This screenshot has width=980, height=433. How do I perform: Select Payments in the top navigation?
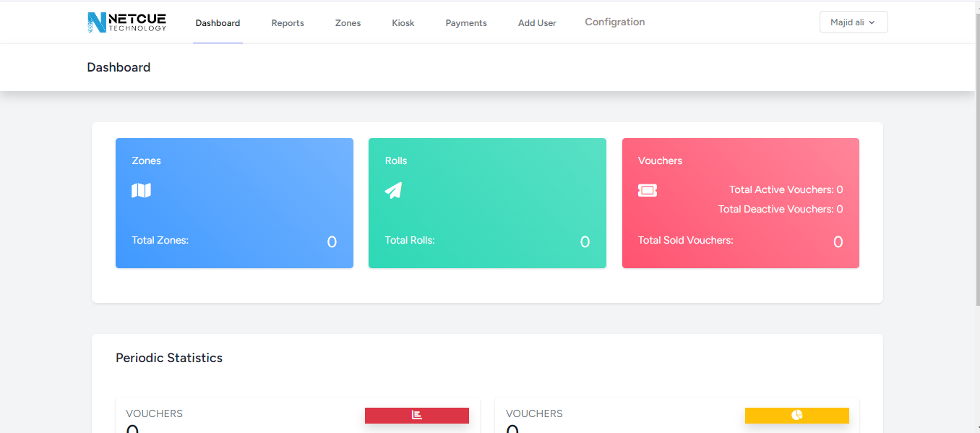(x=466, y=23)
